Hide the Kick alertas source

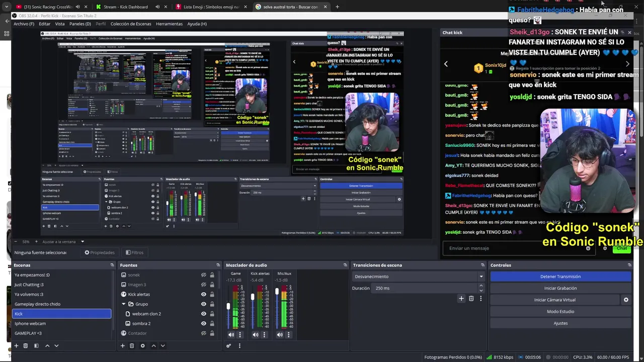pyautogui.click(x=203, y=294)
